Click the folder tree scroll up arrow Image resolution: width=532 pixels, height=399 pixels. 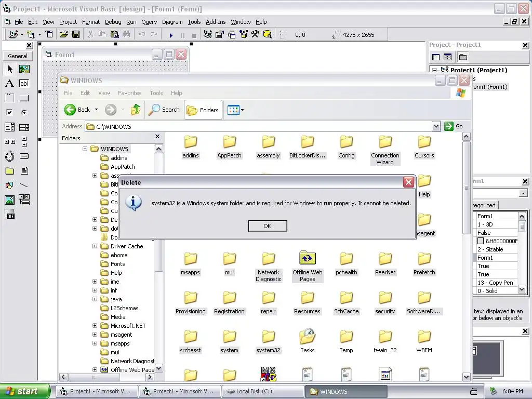(x=159, y=149)
